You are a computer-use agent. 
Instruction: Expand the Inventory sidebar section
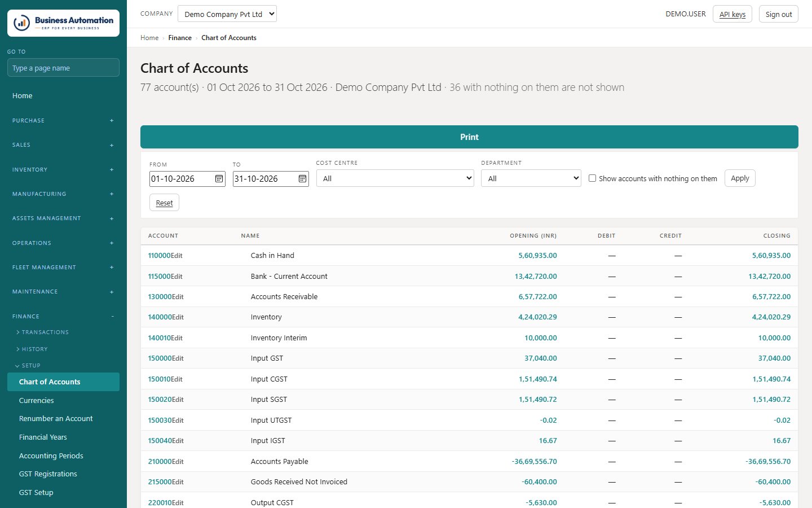[63, 170]
